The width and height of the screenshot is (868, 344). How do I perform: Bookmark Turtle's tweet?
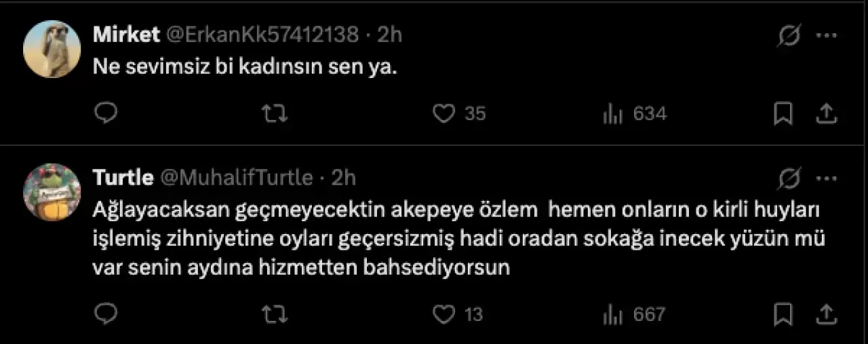click(x=783, y=313)
